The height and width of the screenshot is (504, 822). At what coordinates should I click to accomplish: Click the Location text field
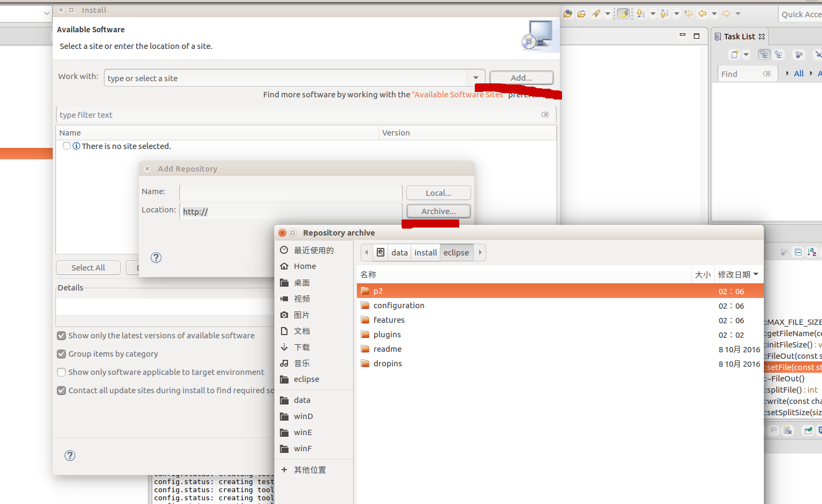click(291, 211)
